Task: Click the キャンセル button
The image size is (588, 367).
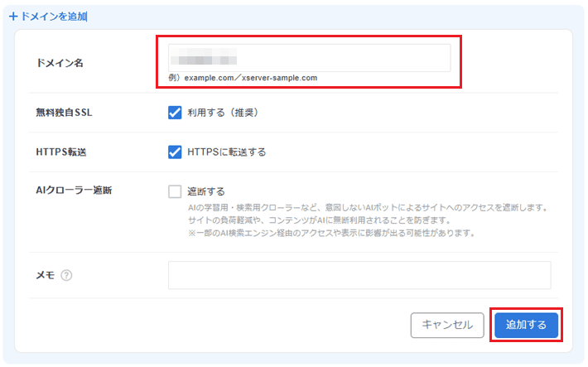Action: [447, 325]
